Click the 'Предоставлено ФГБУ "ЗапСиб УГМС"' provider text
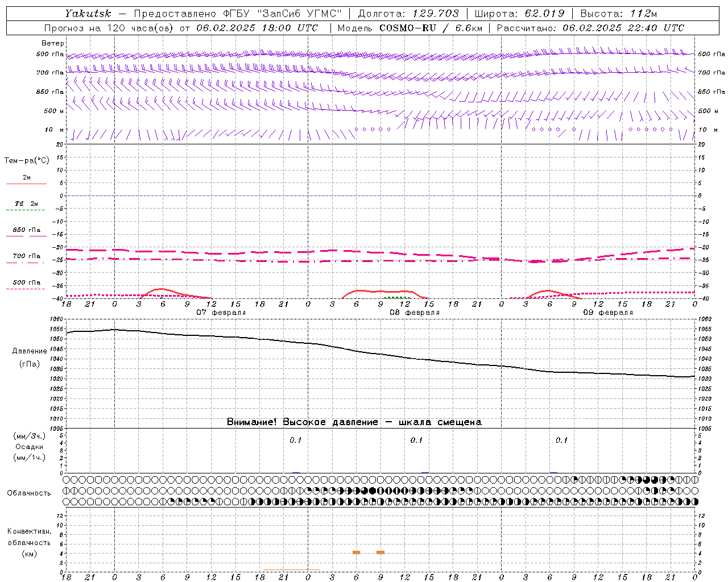The height and width of the screenshot is (582, 728). tap(238, 13)
